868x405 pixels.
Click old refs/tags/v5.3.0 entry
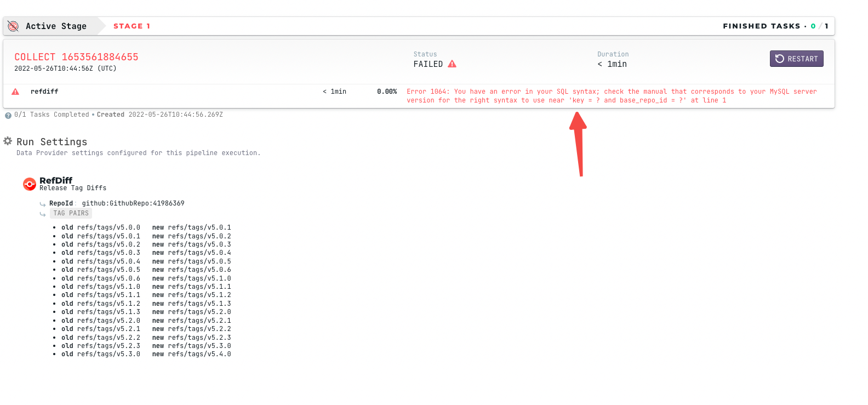(x=101, y=354)
